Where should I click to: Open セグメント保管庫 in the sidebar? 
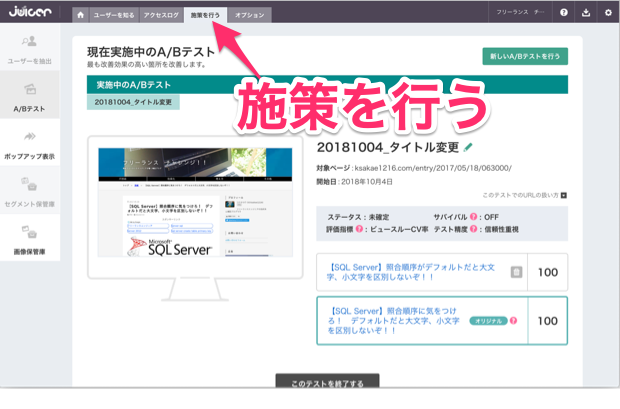tap(30, 190)
